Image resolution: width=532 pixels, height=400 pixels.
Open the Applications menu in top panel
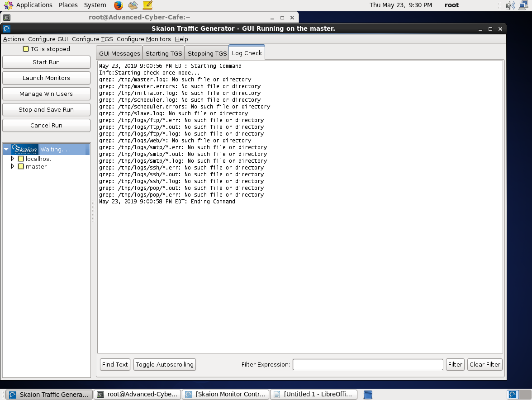[34, 5]
